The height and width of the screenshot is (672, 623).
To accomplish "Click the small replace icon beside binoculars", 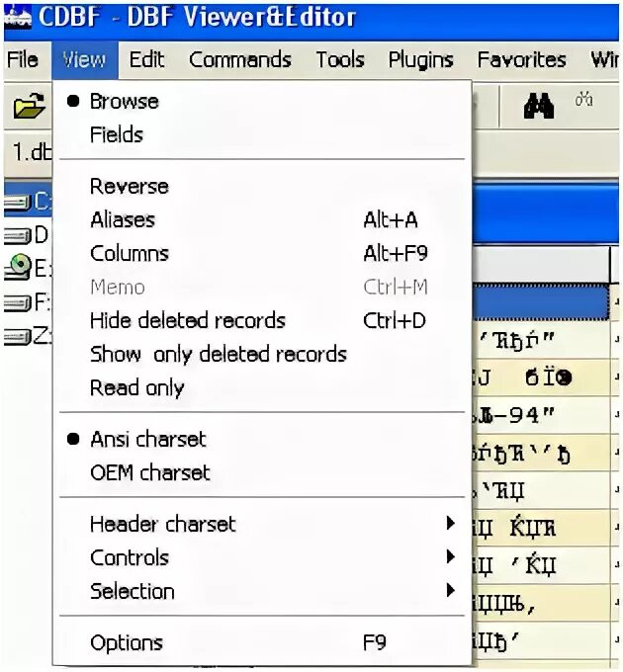I will [583, 100].
